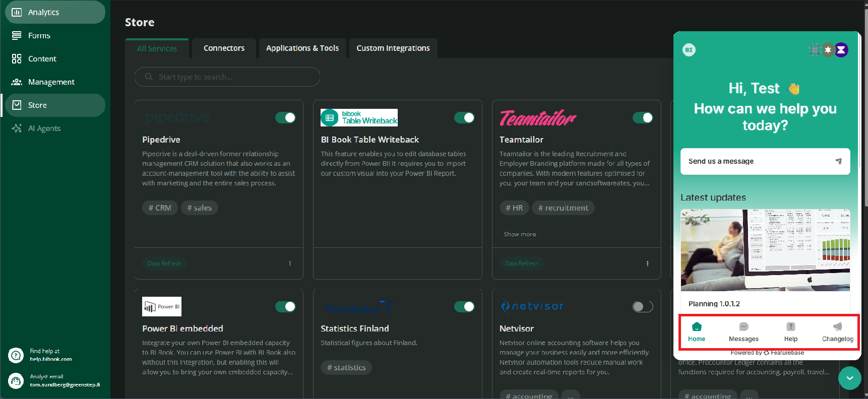Viewport: 868px width, 399px height.
Task: Open the Pipedrive card three-dot menu
Action: 290,263
